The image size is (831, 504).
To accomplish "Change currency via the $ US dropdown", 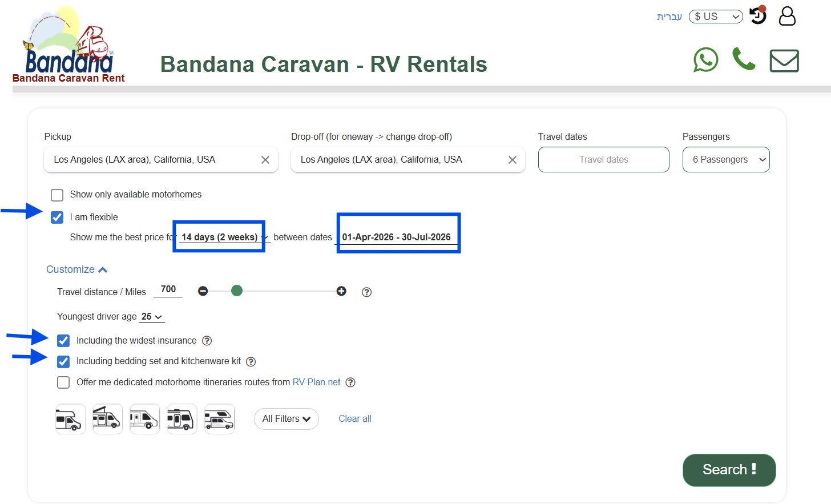I will tap(716, 16).
